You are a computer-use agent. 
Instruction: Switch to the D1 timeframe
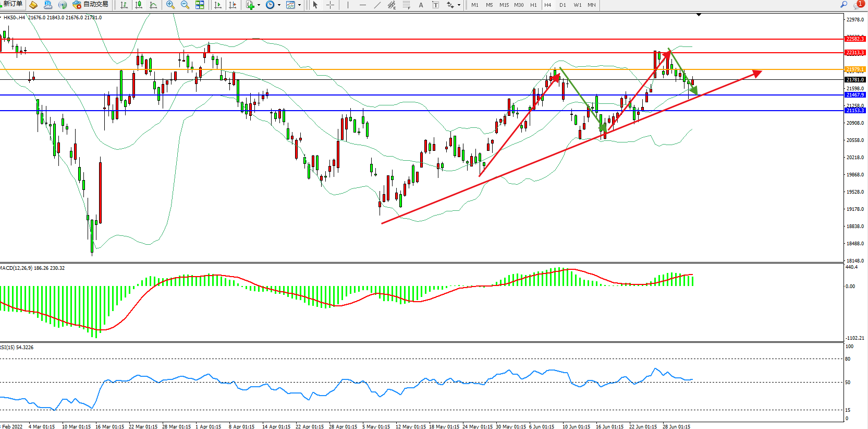click(563, 5)
